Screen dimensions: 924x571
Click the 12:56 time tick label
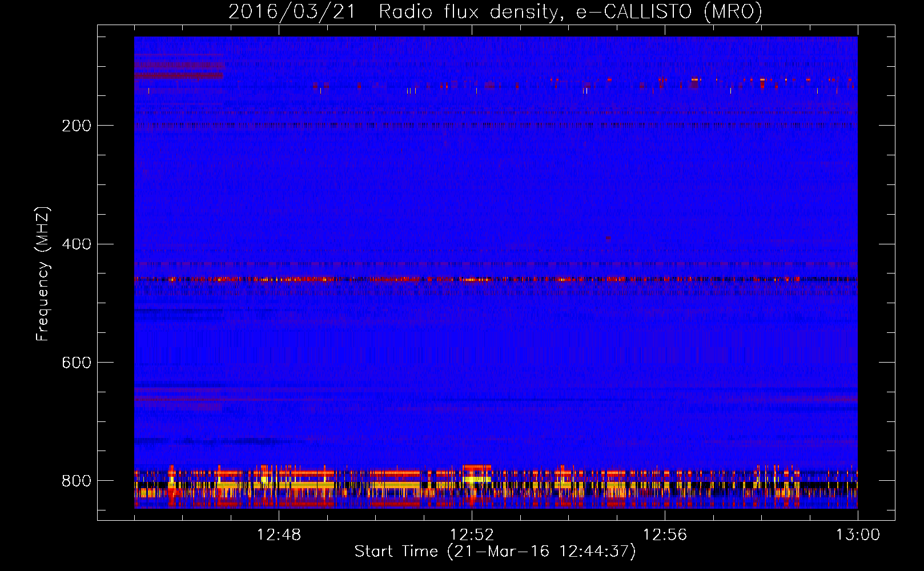(x=665, y=535)
